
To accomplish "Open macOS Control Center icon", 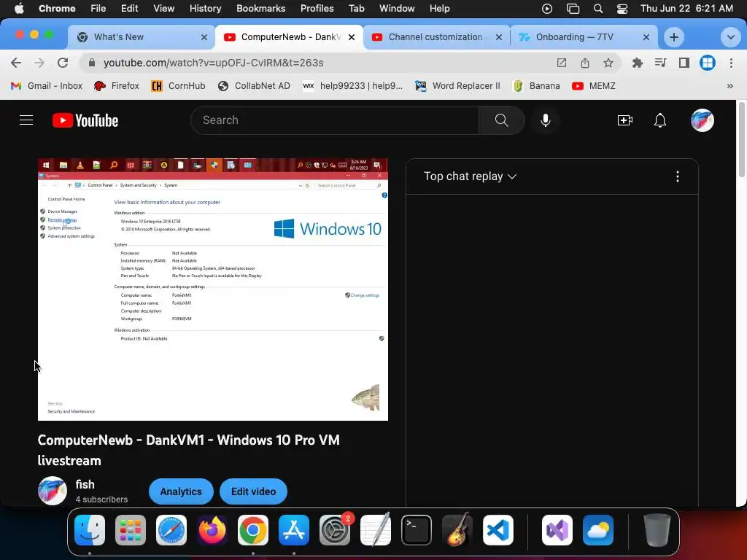I will [622, 9].
